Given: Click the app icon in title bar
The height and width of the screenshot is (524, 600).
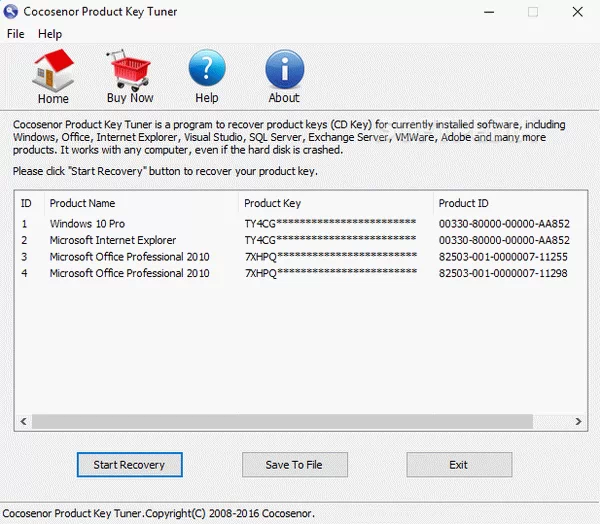Looking at the screenshot, I should [x=9, y=12].
